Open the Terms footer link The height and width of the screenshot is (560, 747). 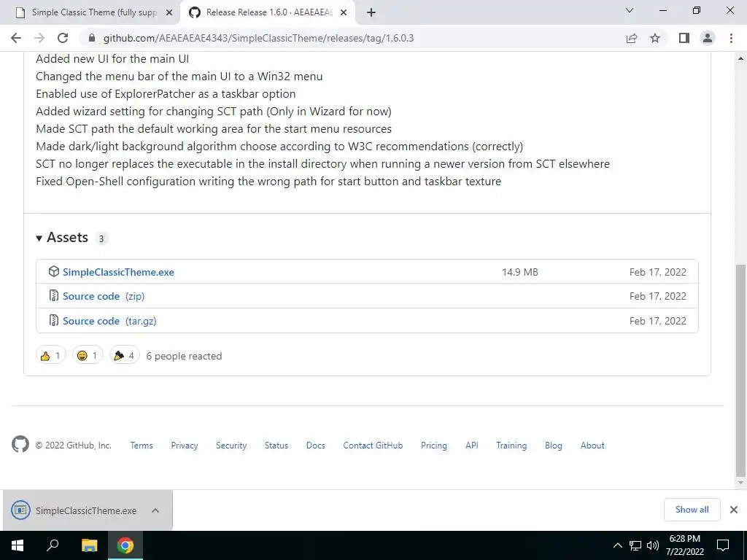click(142, 446)
